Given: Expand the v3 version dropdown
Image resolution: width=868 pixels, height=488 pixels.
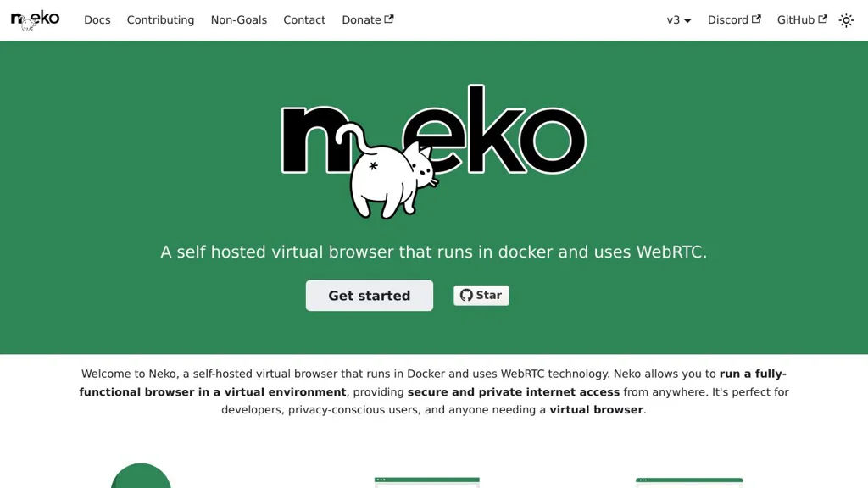Looking at the screenshot, I should click(679, 20).
